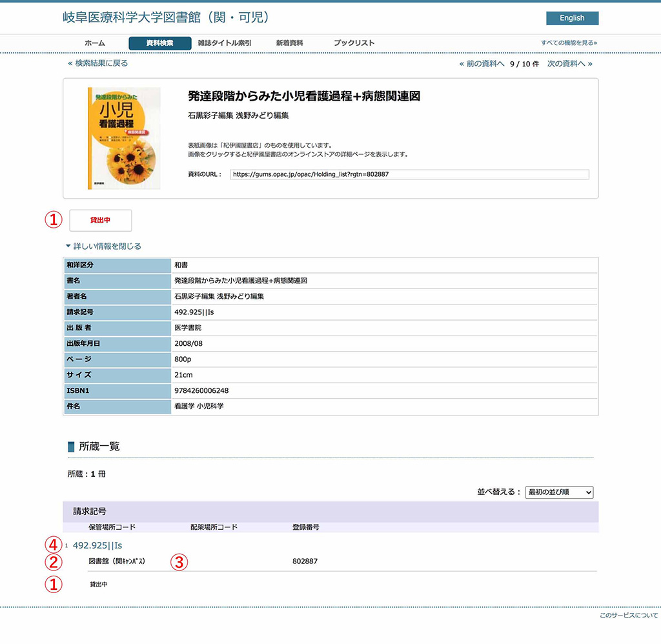
Task: Click the circled number 3 marker
Action: click(179, 561)
